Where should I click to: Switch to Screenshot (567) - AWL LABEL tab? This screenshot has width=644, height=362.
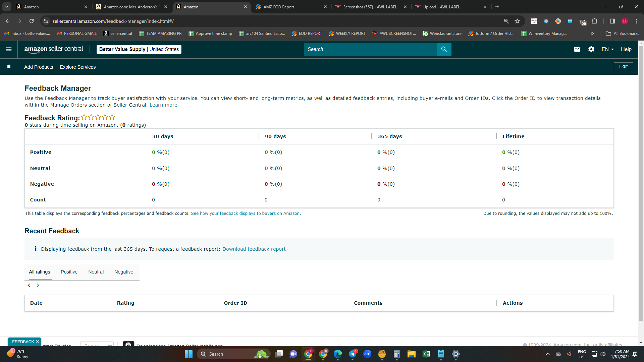tap(371, 7)
